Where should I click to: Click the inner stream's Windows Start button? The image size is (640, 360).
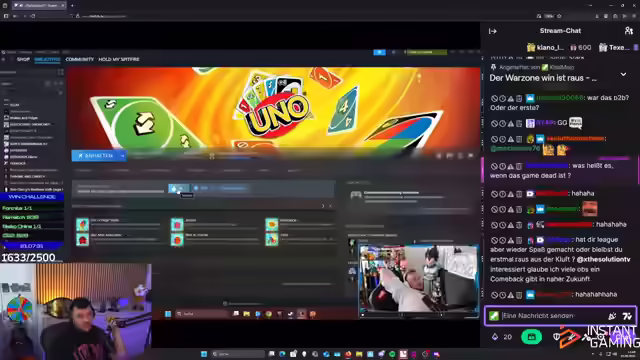pyautogui.click(x=168, y=314)
